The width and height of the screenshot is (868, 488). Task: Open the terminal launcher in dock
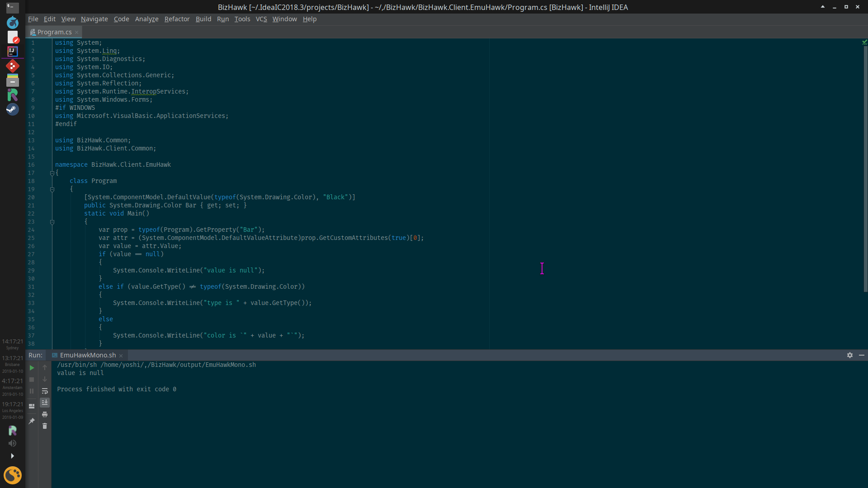[x=13, y=7]
